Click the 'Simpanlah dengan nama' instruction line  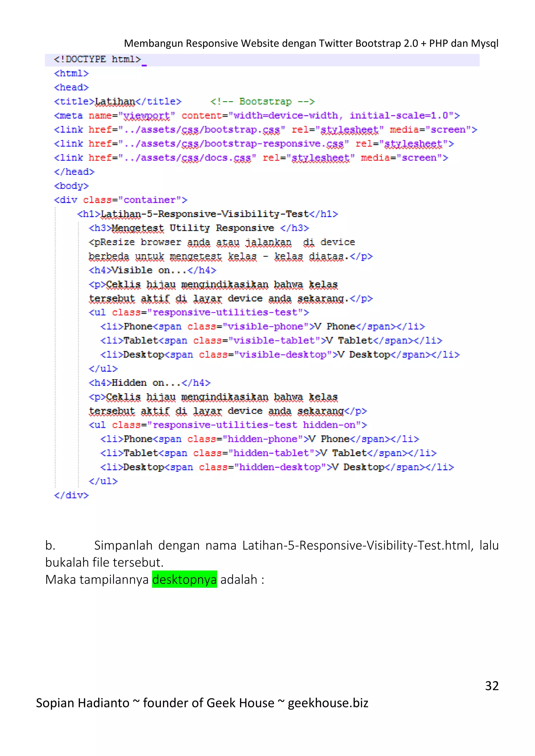click(x=272, y=546)
